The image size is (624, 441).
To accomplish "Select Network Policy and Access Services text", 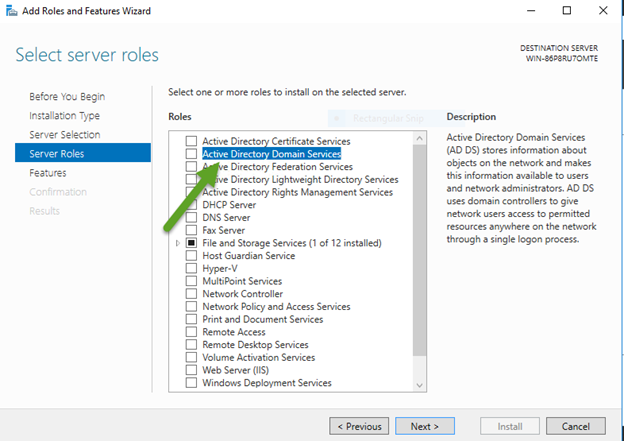I will coord(277,306).
